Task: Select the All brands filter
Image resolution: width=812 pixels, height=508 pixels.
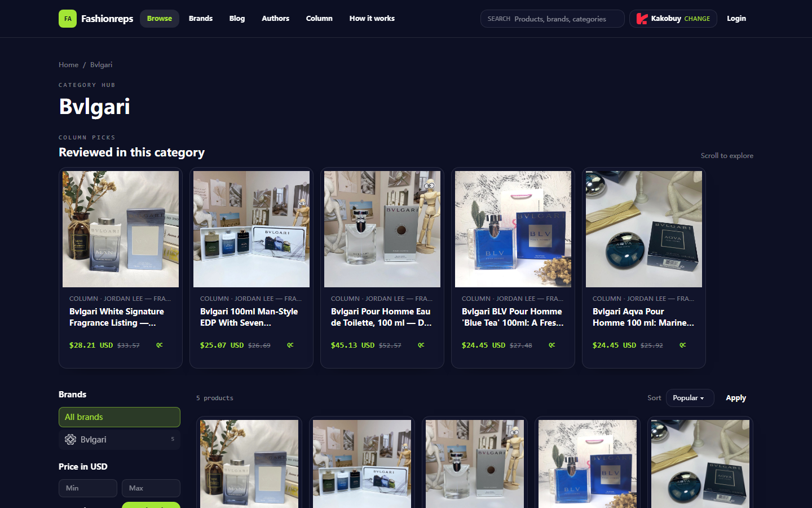Action: pyautogui.click(x=120, y=417)
